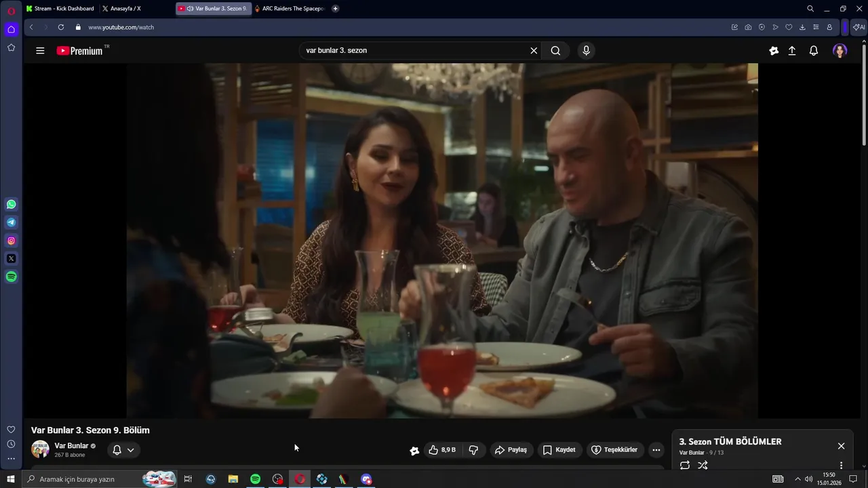Open the playlist panel three-dot menu
868x488 pixels.
841,466
